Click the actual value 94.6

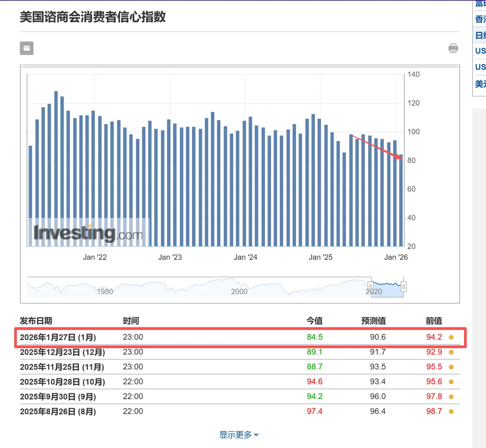tap(315, 382)
